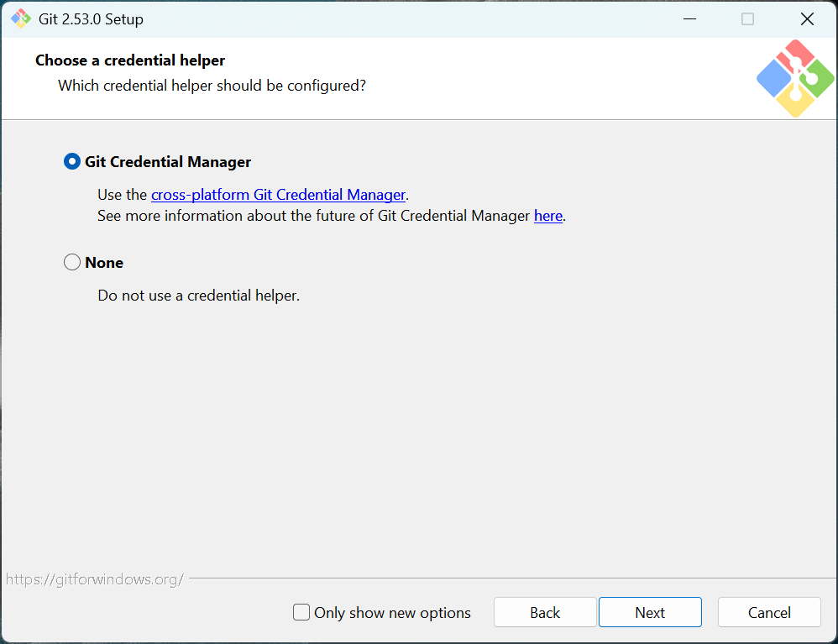This screenshot has width=838, height=644.
Task: Click the large Git logo in header
Action: click(x=795, y=79)
